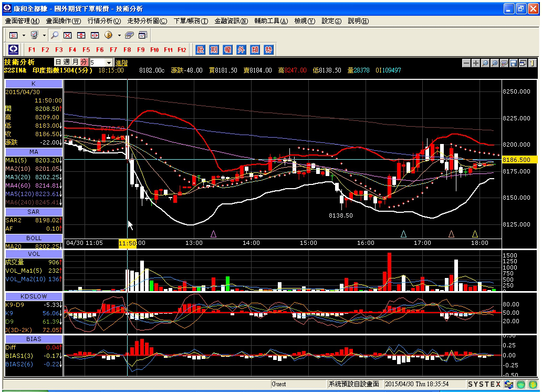Click the screen layout icon with red box
This screenshot has height=392, width=542.
[14, 35]
